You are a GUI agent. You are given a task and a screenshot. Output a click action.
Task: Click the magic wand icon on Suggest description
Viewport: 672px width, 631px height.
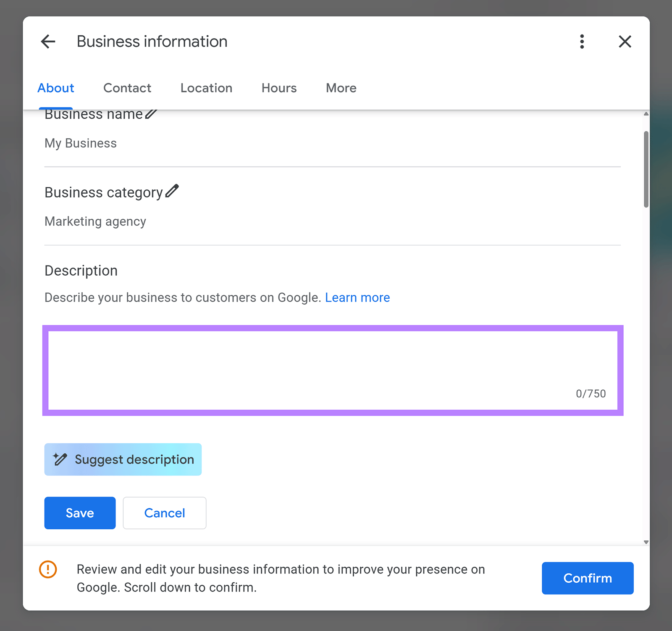[x=60, y=459]
